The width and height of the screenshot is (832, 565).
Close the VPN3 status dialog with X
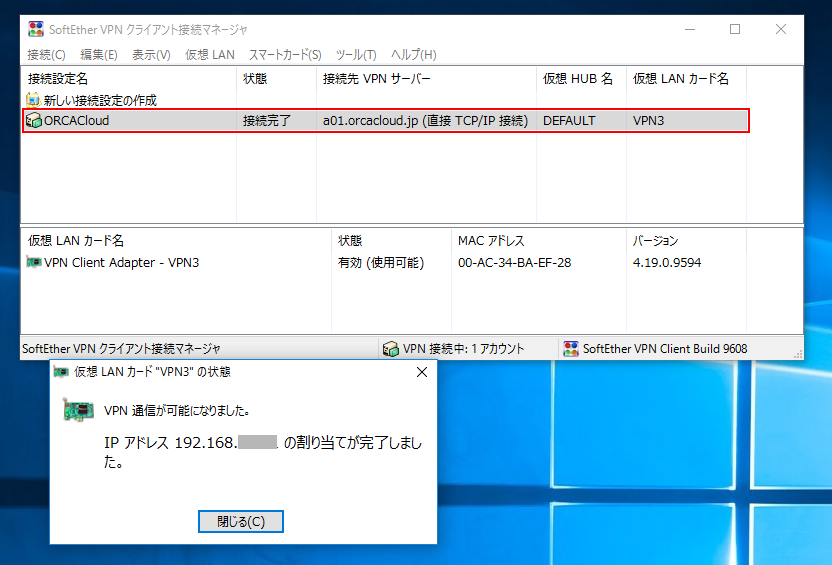[x=422, y=372]
